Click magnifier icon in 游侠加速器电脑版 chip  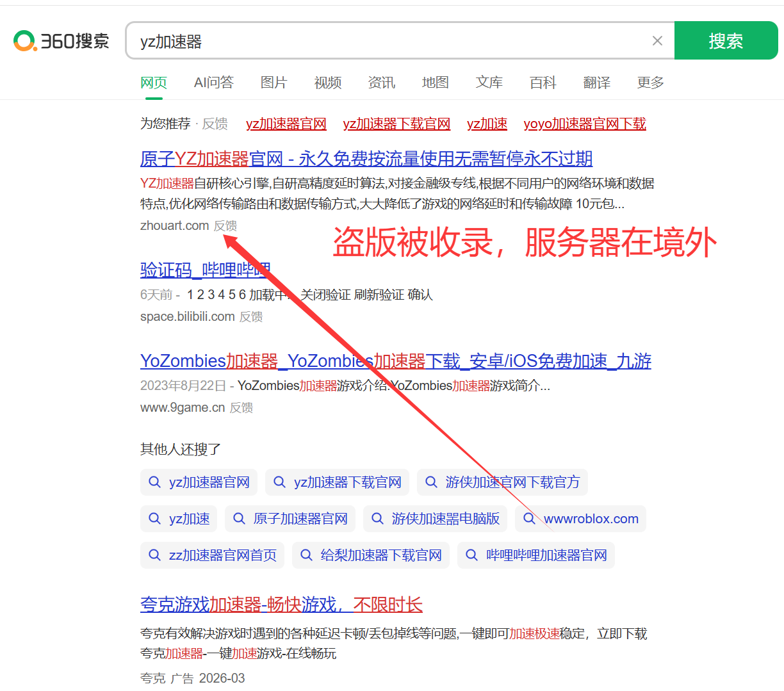377,519
